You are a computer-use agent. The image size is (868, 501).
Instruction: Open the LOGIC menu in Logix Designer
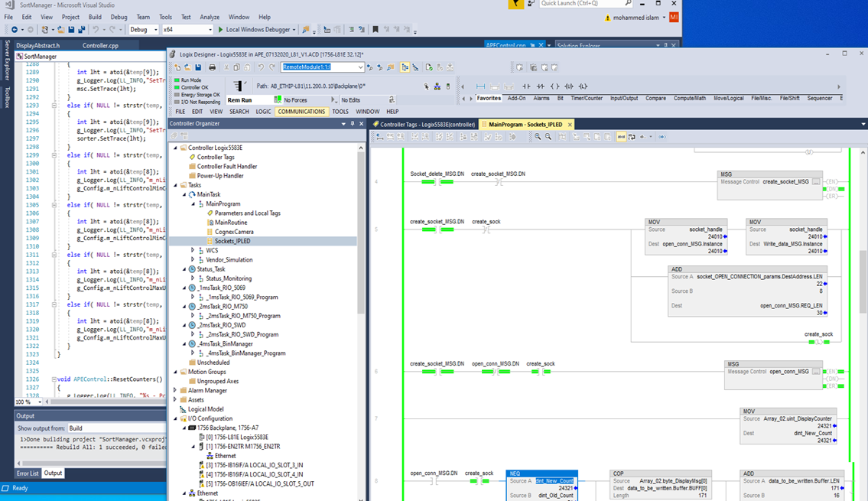(x=263, y=111)
